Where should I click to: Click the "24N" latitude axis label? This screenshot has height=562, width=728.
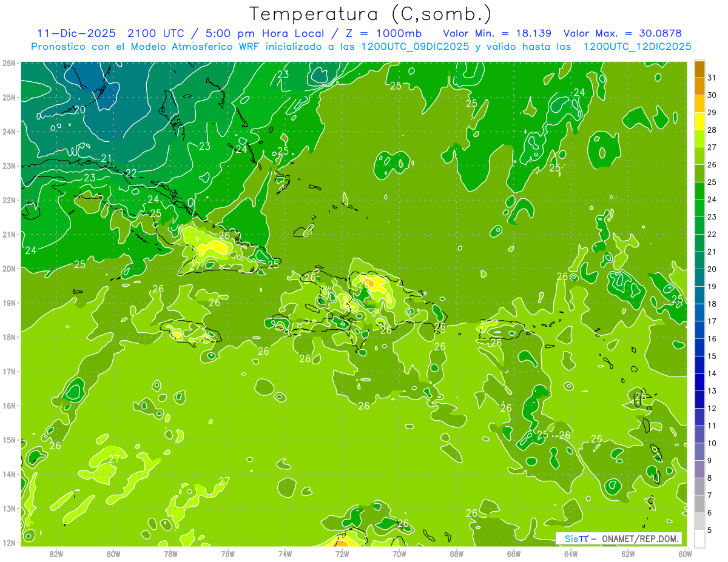pos(9,132)
